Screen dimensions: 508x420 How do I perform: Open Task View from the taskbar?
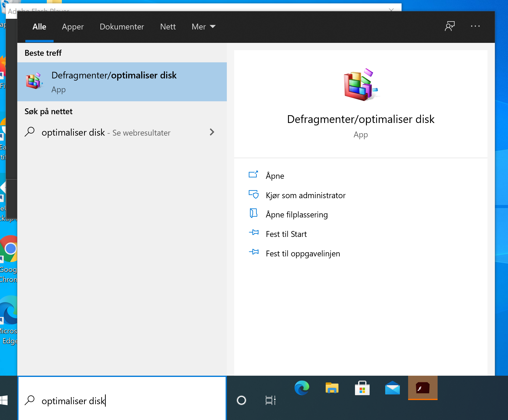270,400
